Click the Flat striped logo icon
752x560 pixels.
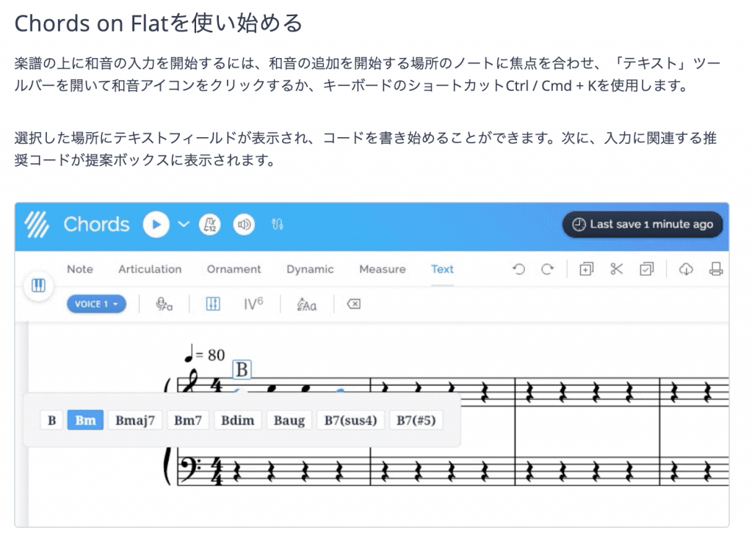click(x=37, y=225)
